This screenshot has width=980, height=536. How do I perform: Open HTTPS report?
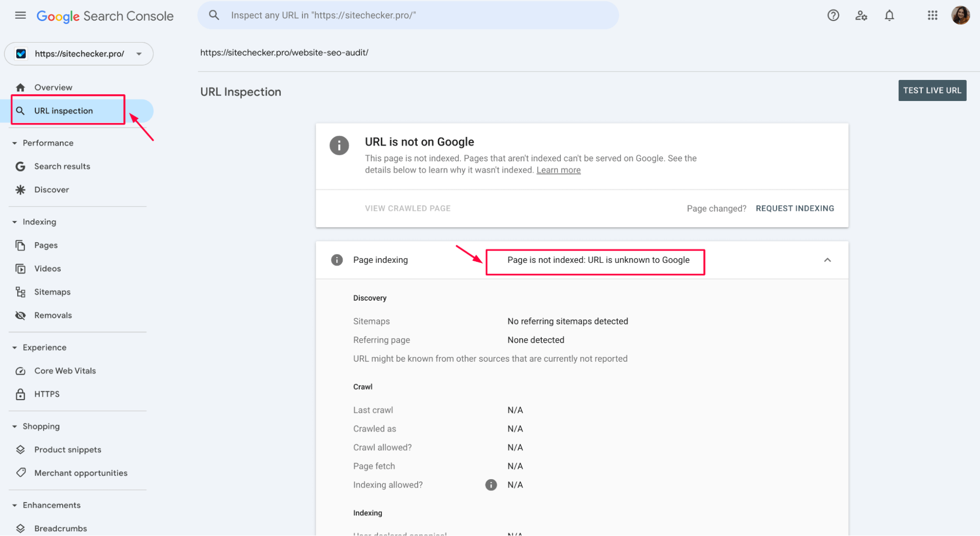point(47,394)
